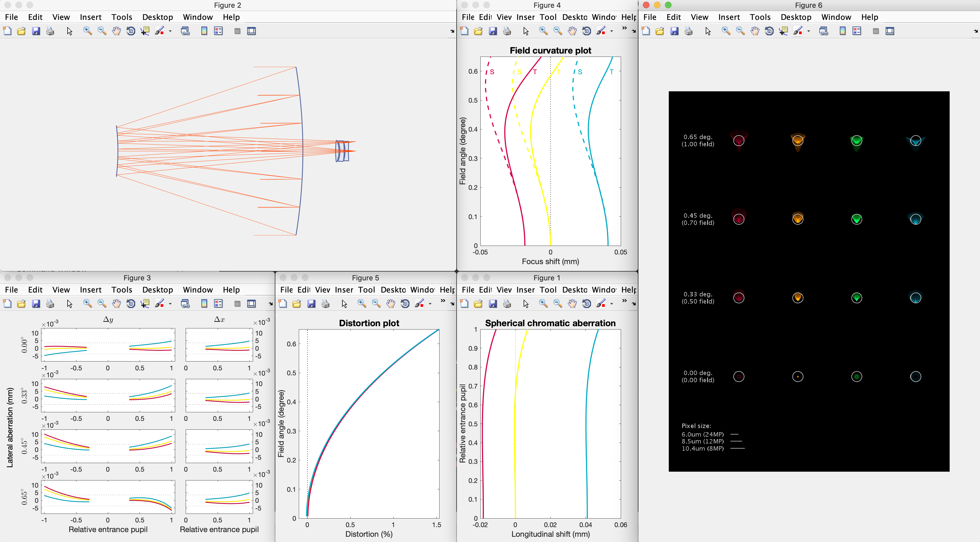Screen dimensions: 980x542
Task: Open Desktop menu in Figure 2
Action: pyautogui.click(x=158, y=17)
